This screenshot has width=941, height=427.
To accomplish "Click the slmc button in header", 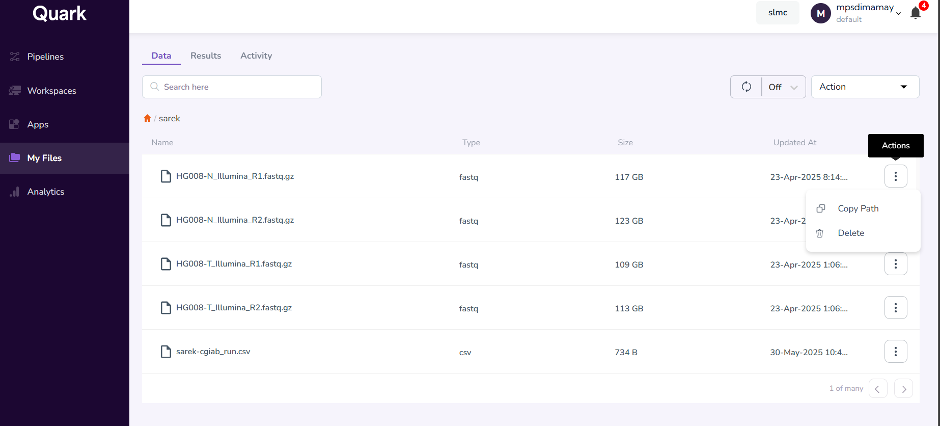I will 777,13.
